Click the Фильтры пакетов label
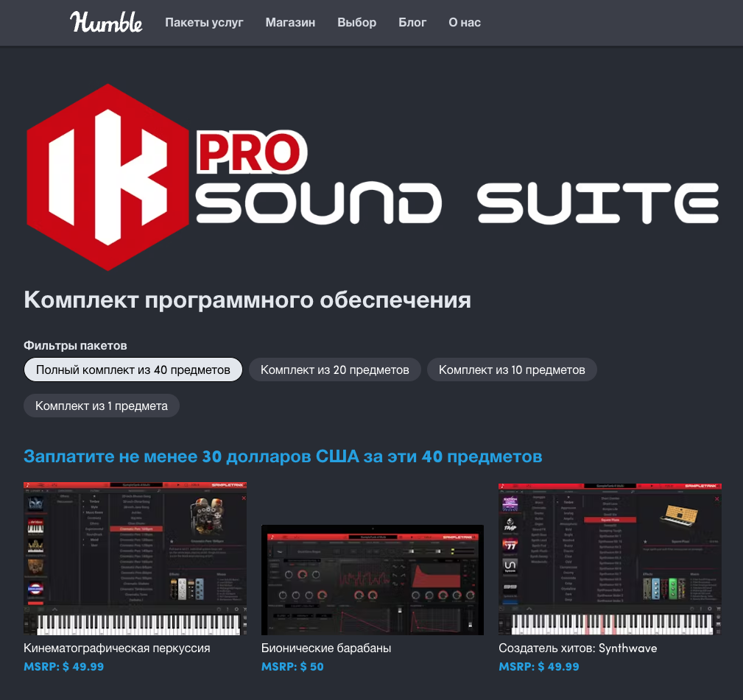743x700 pixels. coord(75,346)
